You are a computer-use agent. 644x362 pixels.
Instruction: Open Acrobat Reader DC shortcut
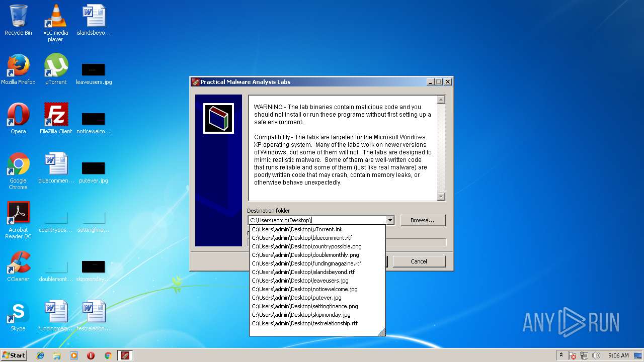point(18,220)
